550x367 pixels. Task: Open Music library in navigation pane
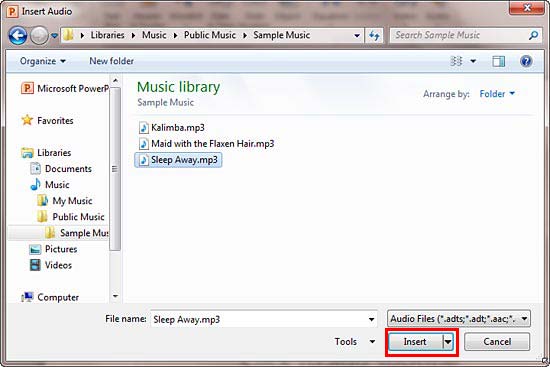50,185
